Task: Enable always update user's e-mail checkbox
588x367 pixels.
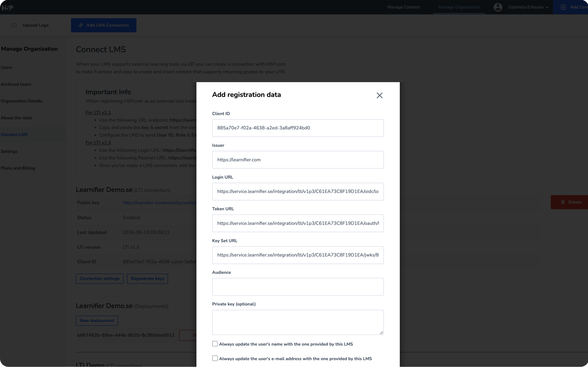Action: pos(215,358)
